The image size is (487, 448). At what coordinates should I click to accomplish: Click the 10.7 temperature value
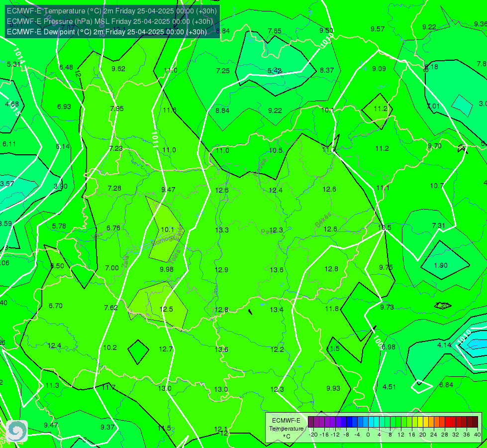(x=437, y=186)
